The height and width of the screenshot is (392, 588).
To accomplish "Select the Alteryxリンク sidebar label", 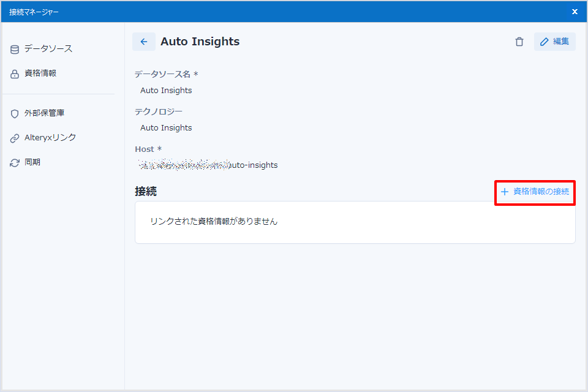I will 50,138.
